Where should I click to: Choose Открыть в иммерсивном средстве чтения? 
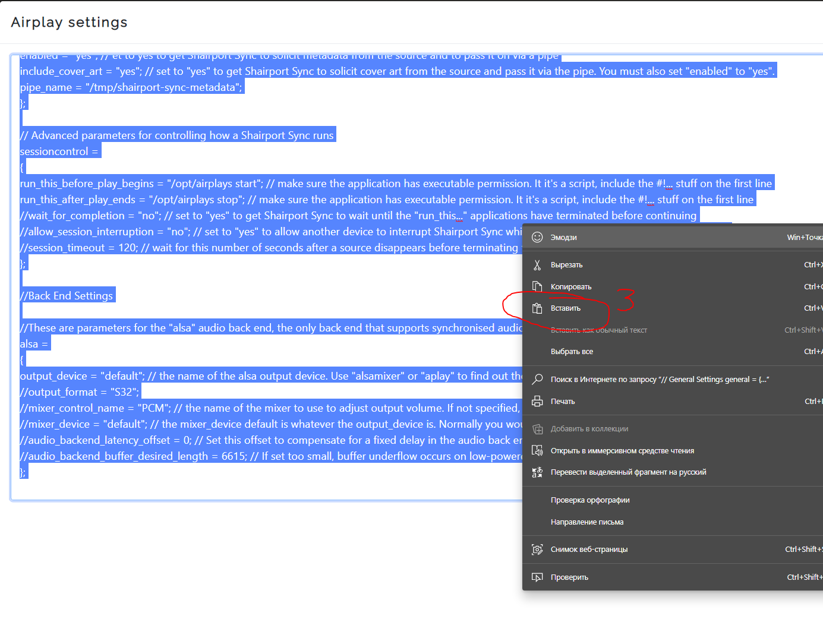[x=673, y=450]
